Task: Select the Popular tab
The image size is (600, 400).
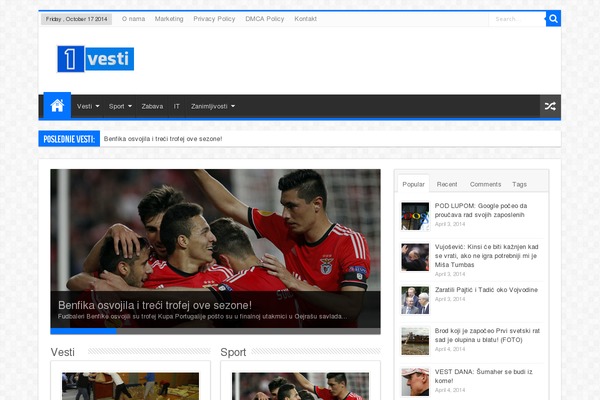Action: 413,184
